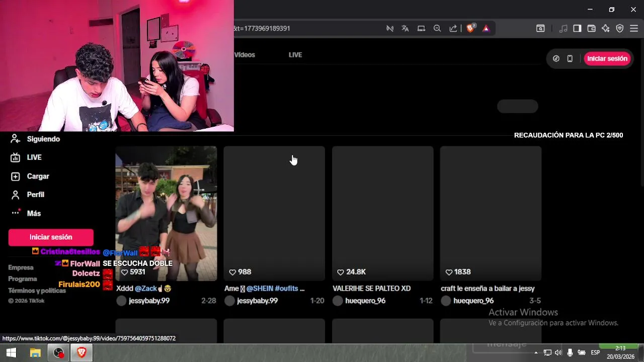
Task: Click the microphone tray icon
Action: tap(570, 353)
